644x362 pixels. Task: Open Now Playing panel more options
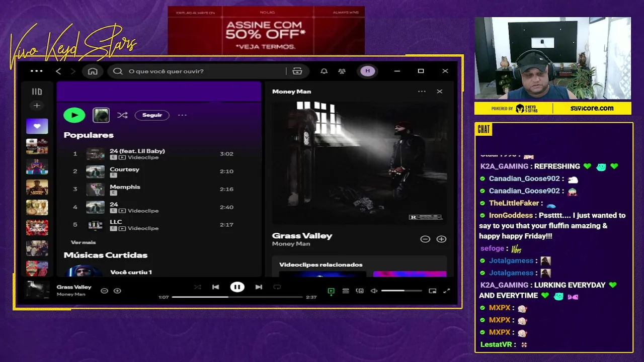[422, 92]
